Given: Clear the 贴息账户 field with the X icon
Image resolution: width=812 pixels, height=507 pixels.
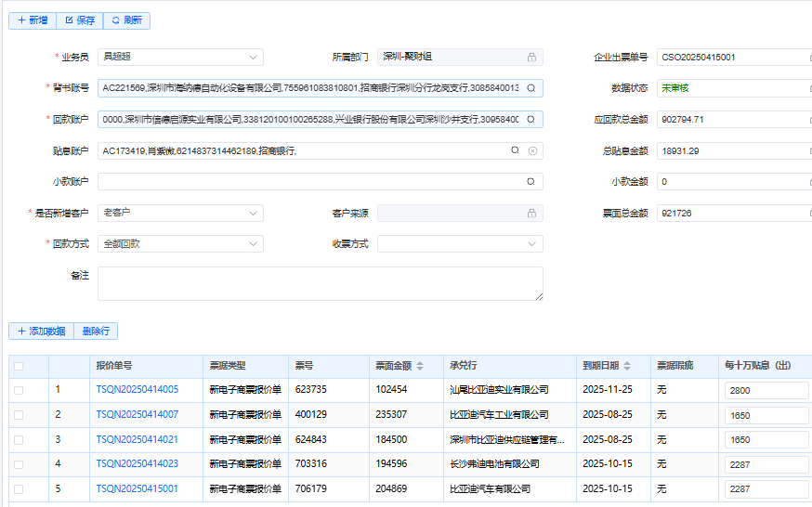Looking at the screenshot, I should [x=532, y=150].
